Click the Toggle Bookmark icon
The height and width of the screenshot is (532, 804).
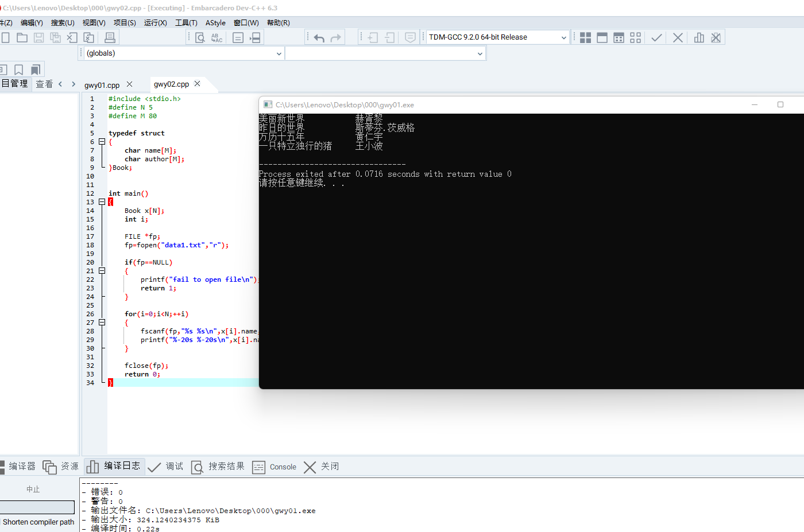pos(18,69)
